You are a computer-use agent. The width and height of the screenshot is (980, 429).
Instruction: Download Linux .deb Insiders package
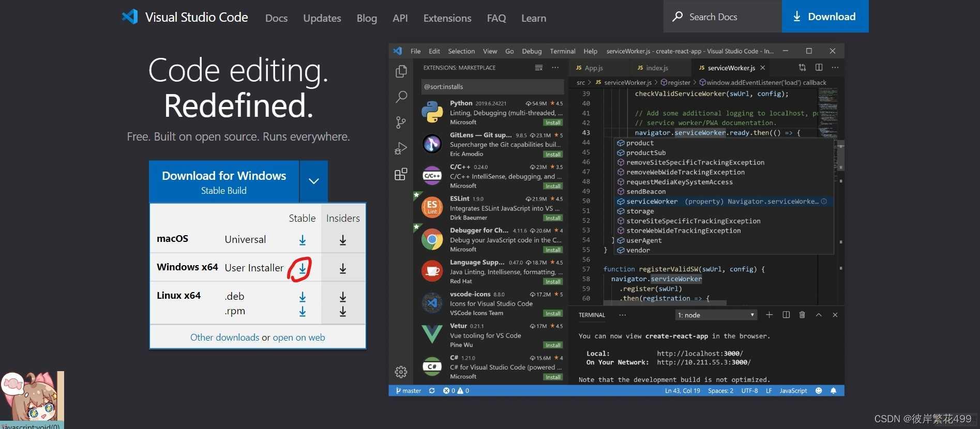coord(343,297)
